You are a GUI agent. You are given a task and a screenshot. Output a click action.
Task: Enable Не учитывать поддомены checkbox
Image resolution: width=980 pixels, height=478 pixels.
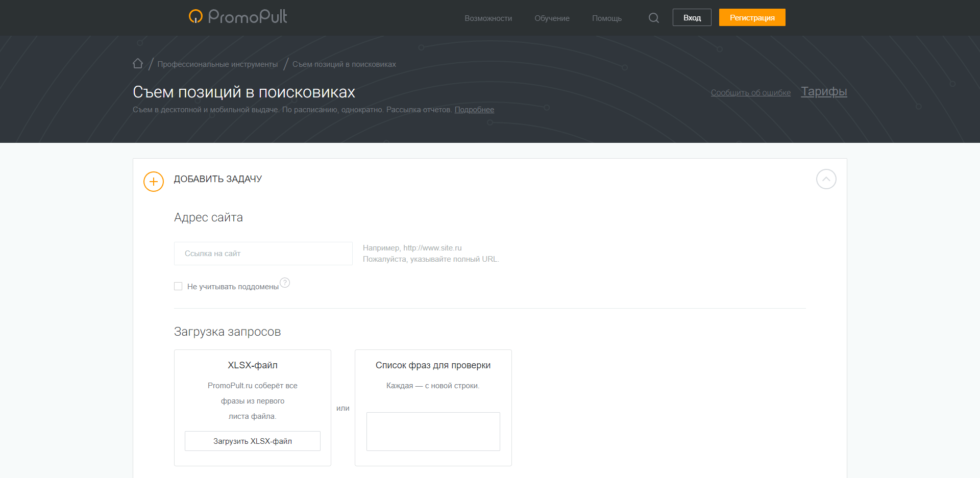(178, 286)
